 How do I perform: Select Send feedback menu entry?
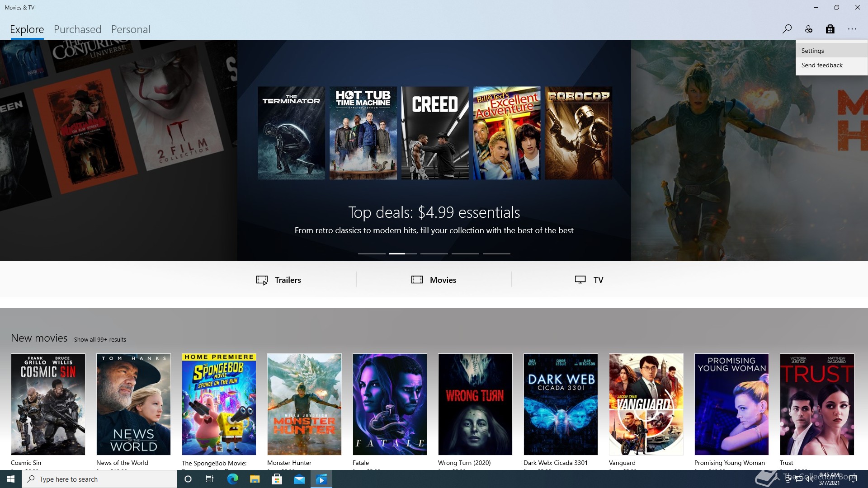coord(831,65)
